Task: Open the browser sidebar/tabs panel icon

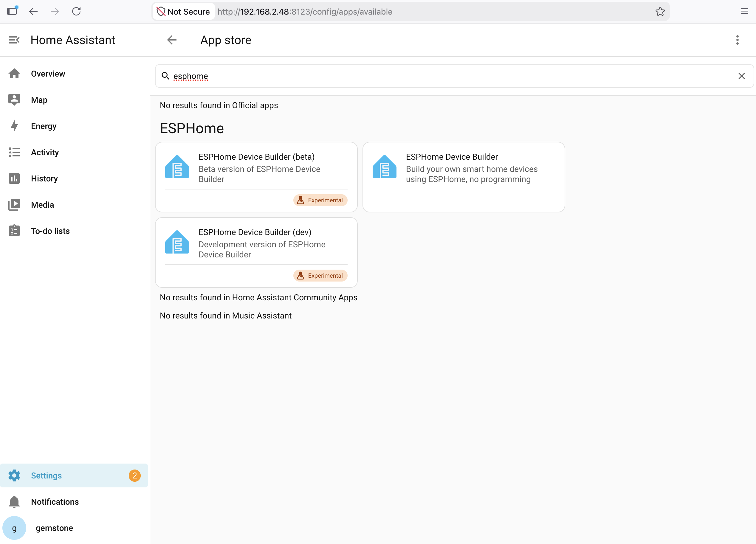Action: click(13, 11)
